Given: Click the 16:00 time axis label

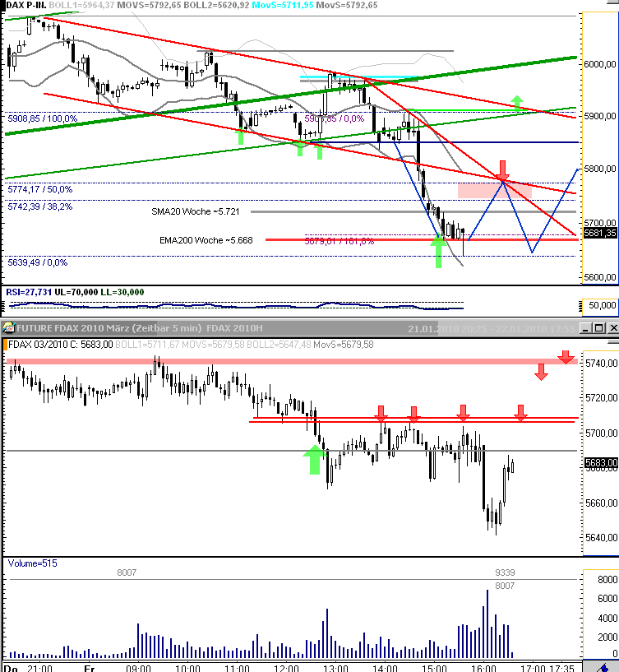Looking at the screenshot, I should tap(483, 668).
